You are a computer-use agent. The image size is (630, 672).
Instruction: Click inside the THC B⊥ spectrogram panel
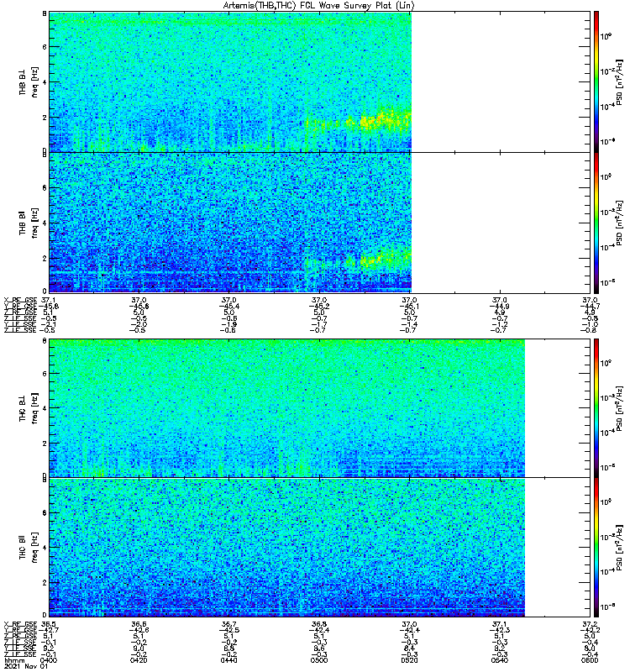pyautogui.click(x=287, y=407)
